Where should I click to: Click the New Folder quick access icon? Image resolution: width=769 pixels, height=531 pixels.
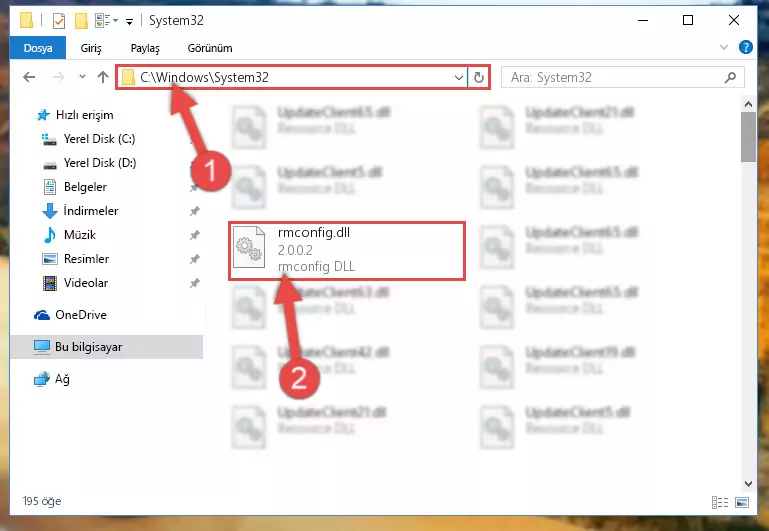pos(81,21)
